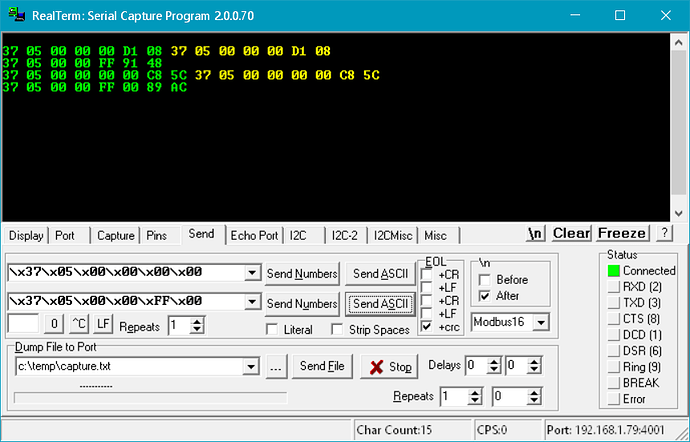Click the c:\temp\capture.txt path field

(129, 366)
